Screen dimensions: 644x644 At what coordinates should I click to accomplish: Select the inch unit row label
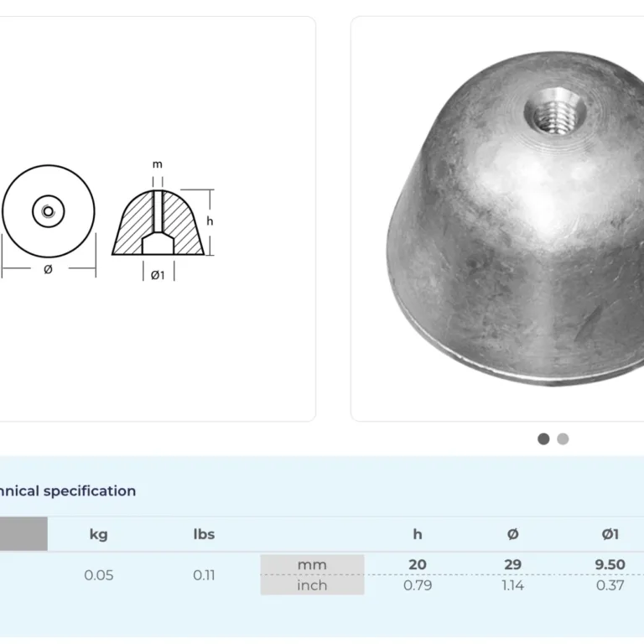click(312, 585)
